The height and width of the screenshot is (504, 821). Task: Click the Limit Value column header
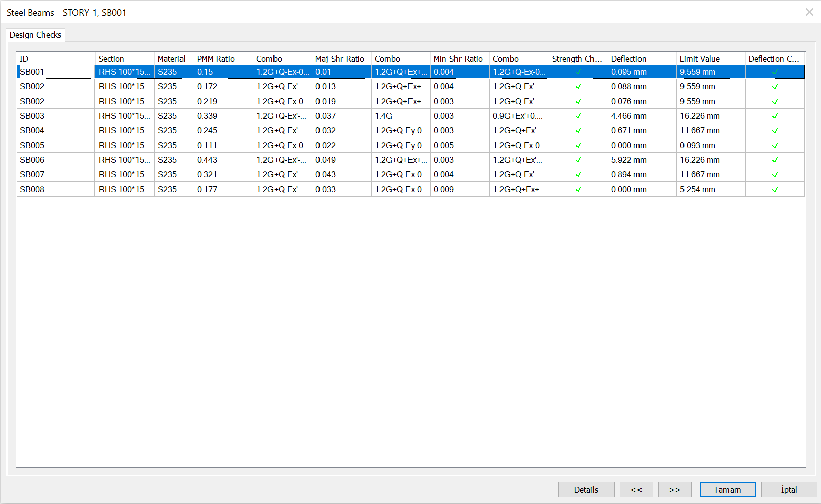pyautogui.click(x=700, y=59)
